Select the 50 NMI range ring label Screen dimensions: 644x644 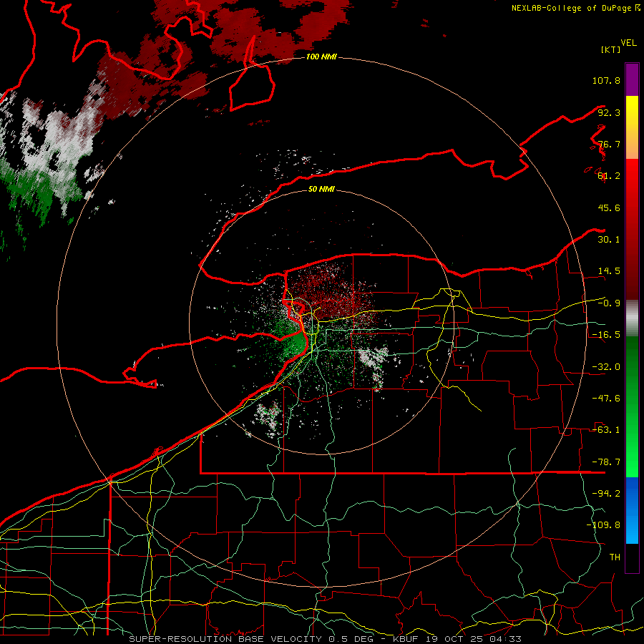[321, 189]
